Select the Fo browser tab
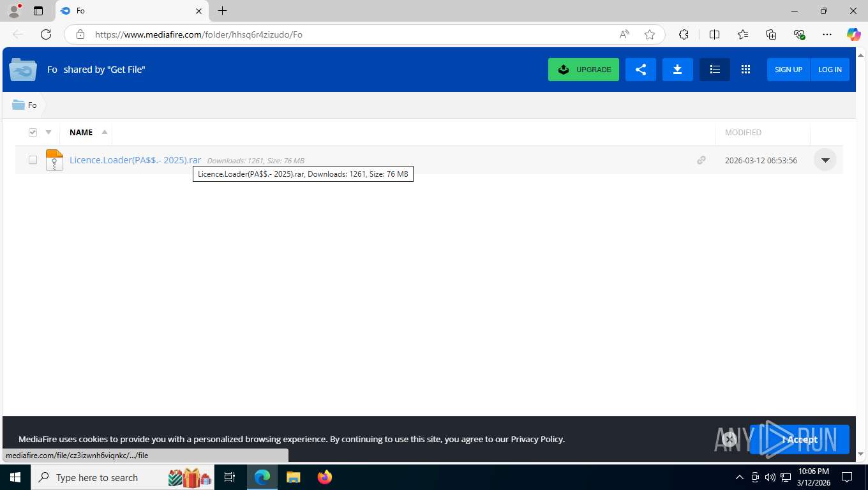This screenshot has width=868, height=490. [131, 11]
